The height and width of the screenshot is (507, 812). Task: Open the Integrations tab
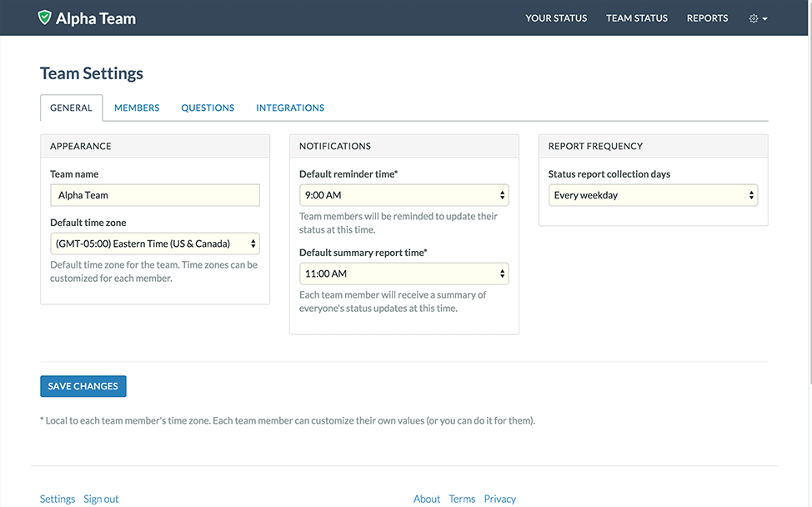click(x=290, y=108)
